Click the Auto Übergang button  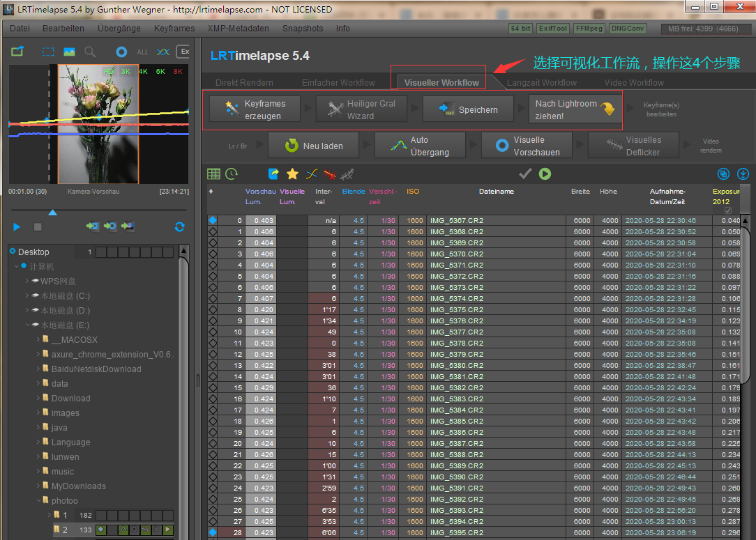pos(421,146)
